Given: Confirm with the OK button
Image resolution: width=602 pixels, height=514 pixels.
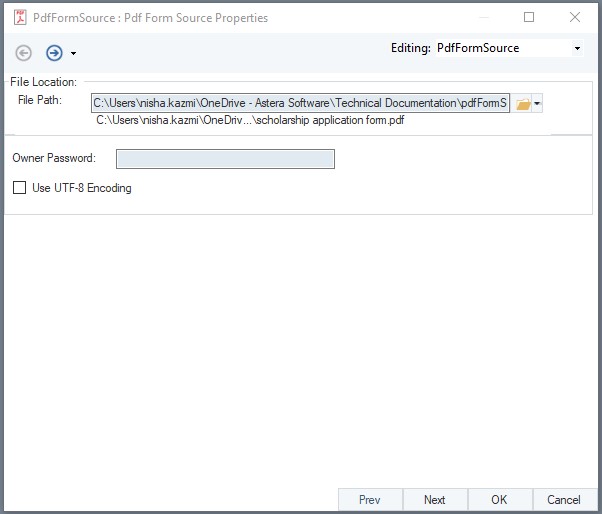Looking at the screenshot, I should pos(499,499).
